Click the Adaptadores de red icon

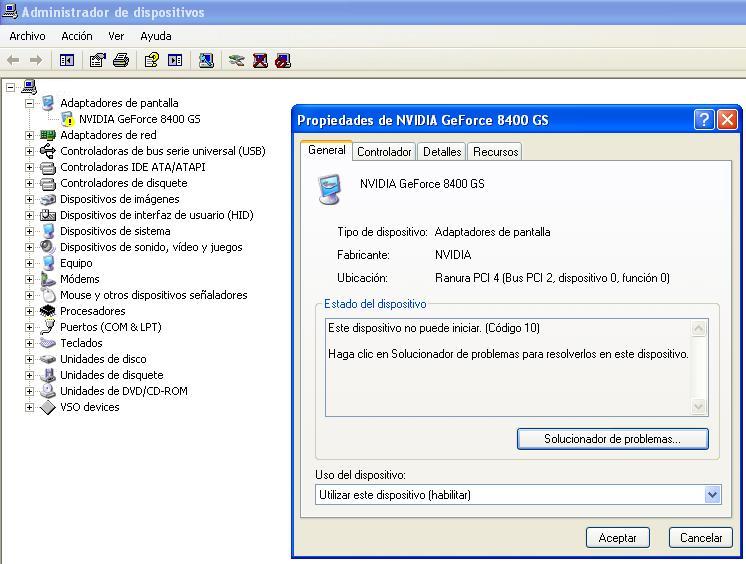coord(48,135)
